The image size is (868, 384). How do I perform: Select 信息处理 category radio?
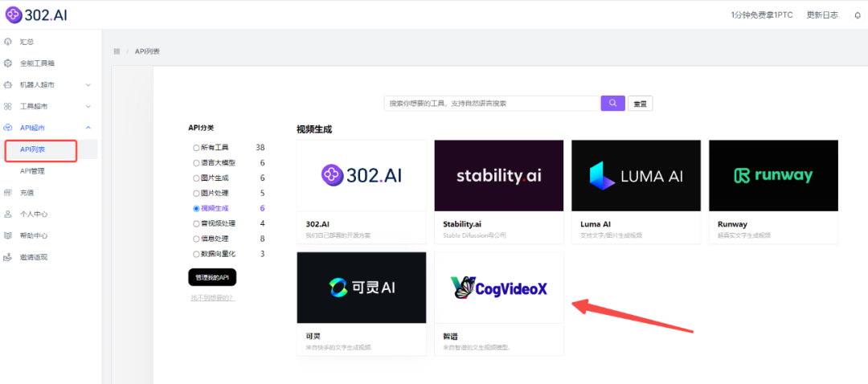point(196,239)
